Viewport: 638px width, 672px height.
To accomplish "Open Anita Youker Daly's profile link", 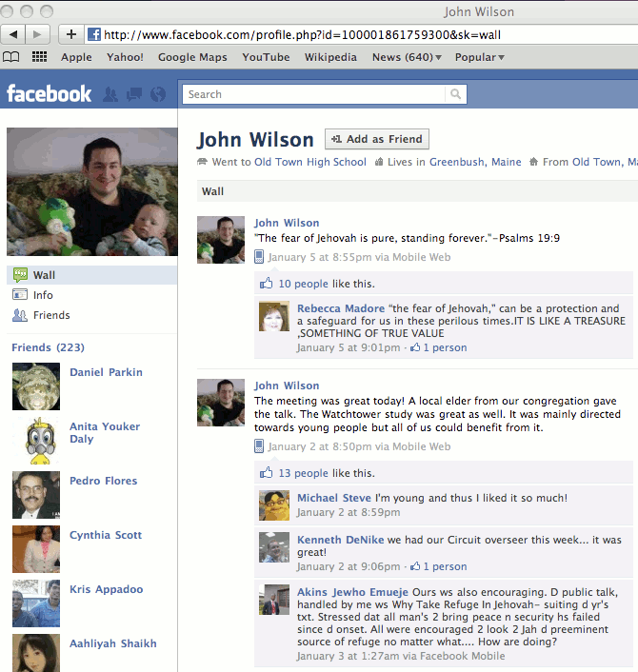I will [x=105, y=432].
